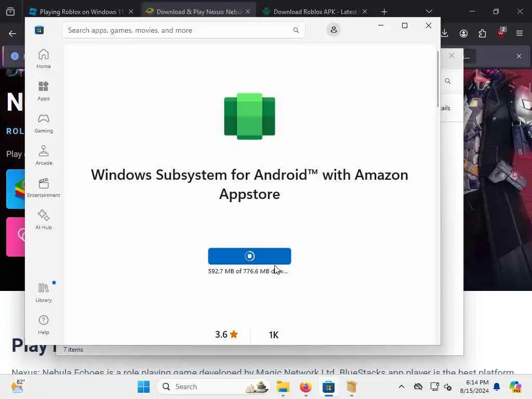Click the volume muted tray icon
532x399 pixels.
(x=448, y=387)
